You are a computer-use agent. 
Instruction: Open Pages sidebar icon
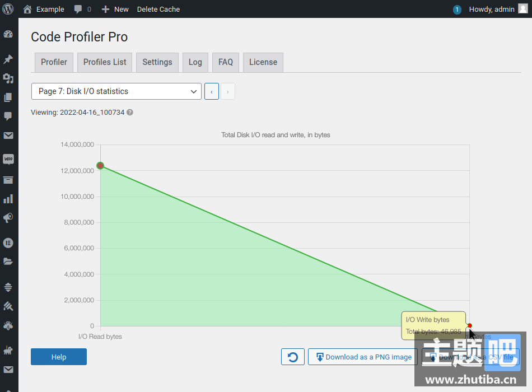pyautogui.click(x=8, y=98)
